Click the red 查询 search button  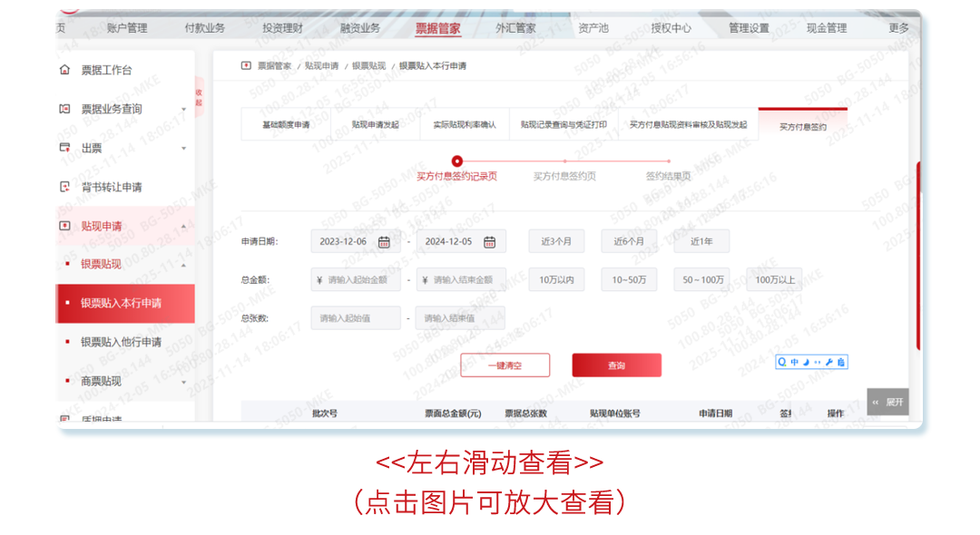click(x=616, y=365)
